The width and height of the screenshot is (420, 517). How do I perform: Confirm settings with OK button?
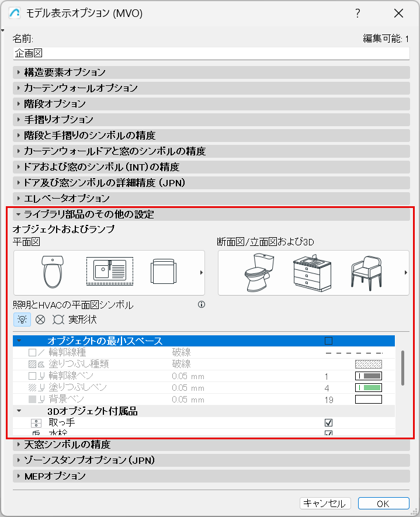(383, 504)
